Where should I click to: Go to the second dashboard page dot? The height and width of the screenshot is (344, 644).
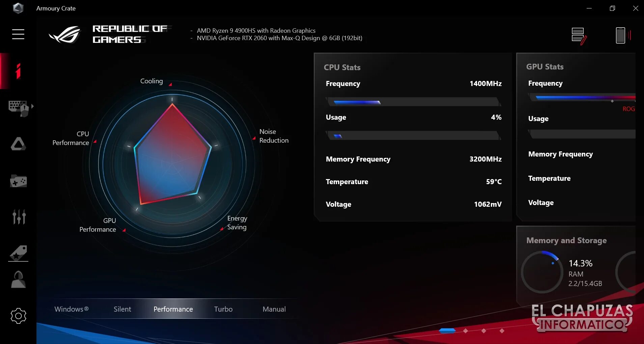(x=466, y=331)
